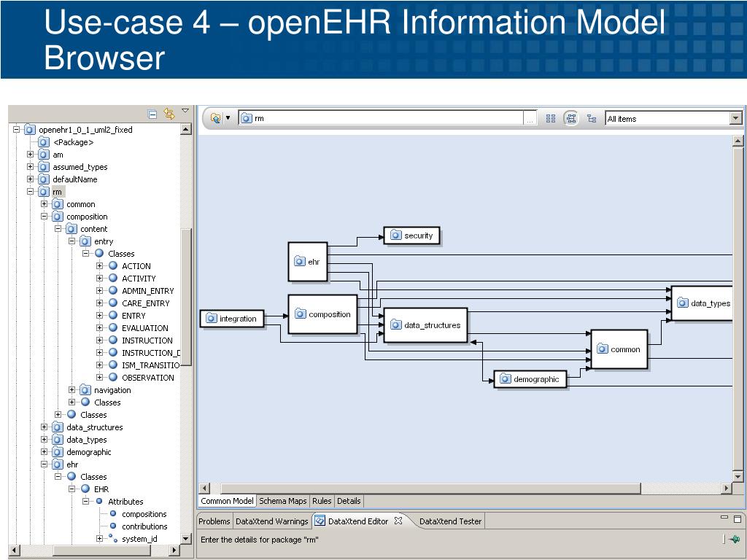Viewport: 747px width, 560px height.
Task: Click the ellipsis browse button beside path
Action: (530, 119)
